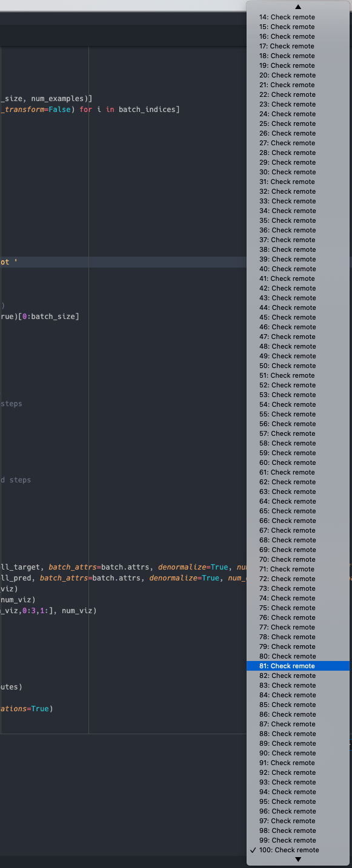This screenshot has height=868, width=352.
Task: Choose 72: Check remote
Action: pyautogui.click(x=298, y=579)
